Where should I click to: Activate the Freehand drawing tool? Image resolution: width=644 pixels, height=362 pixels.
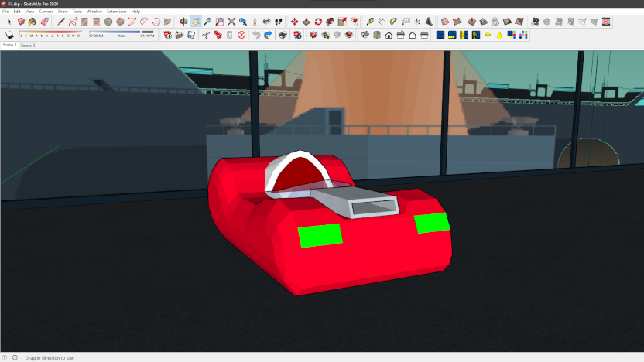[x=73, y=22]
